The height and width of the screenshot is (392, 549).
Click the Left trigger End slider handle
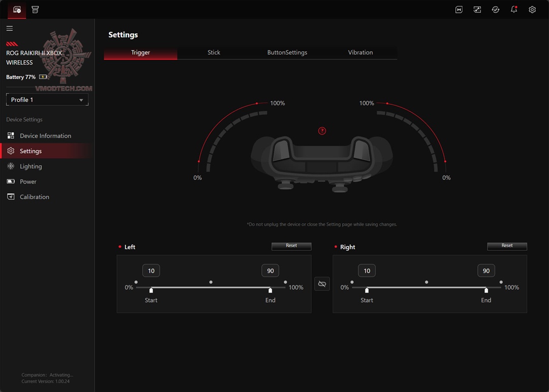tap(270, 290)
